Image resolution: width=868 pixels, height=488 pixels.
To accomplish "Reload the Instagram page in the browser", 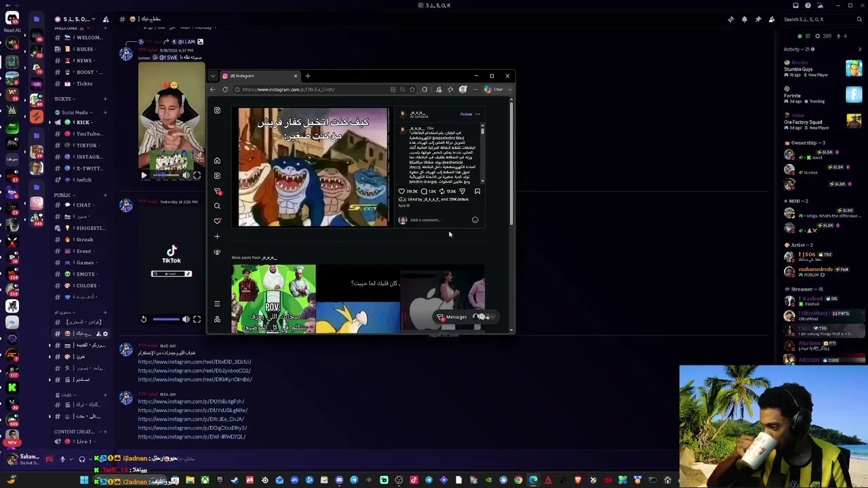I will (x=225, y=89).
